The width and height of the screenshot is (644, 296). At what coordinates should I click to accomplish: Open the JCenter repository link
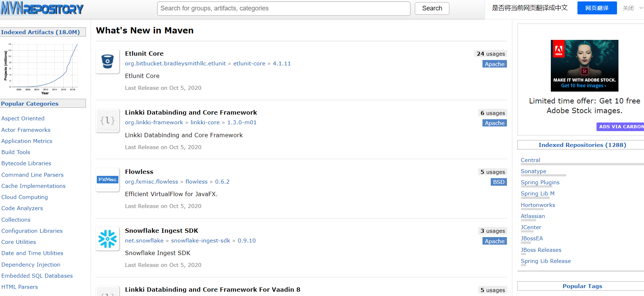531,227
